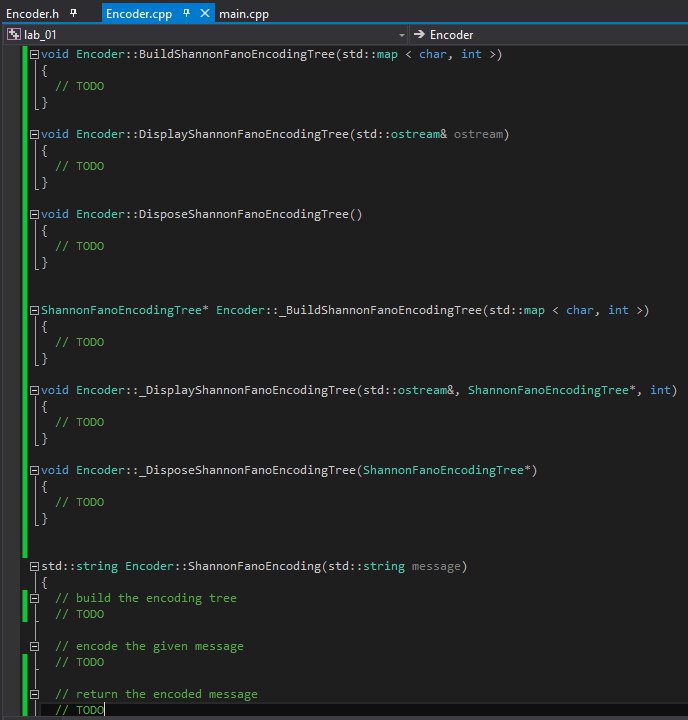This screenshot has width=688, height=720.
Task: Click the std::string return type text
Action: (x=79, y=566)
